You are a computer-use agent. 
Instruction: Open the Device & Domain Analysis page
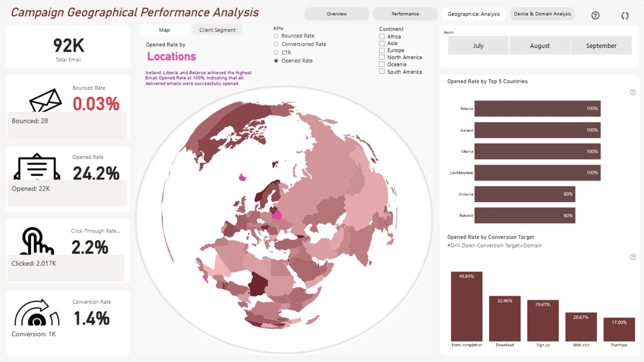[542, 14]
